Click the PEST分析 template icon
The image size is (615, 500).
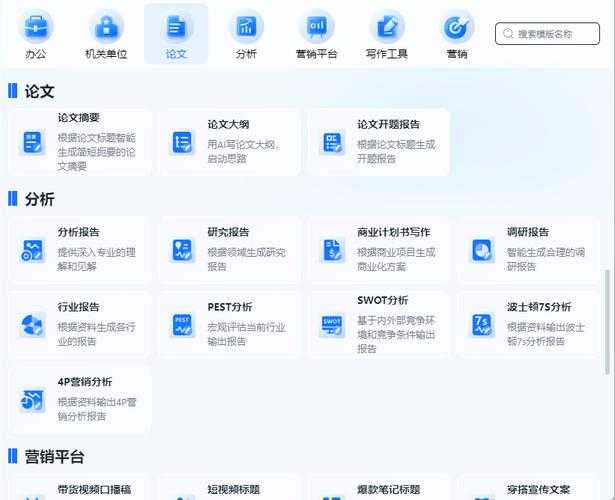[x=182, y=325]
